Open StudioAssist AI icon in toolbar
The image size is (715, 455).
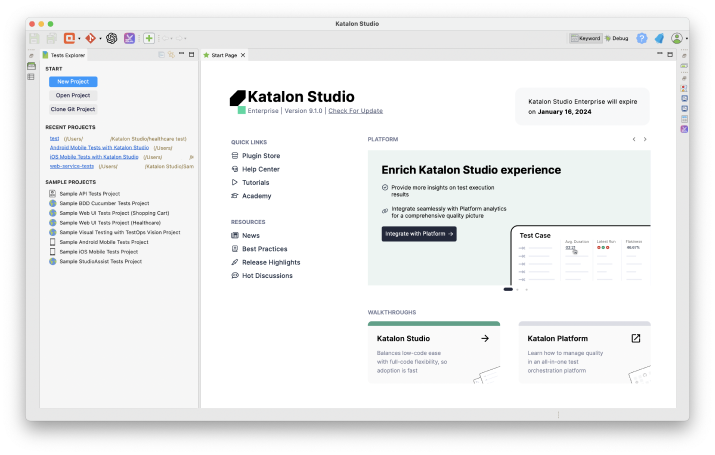tap(111, 38)
